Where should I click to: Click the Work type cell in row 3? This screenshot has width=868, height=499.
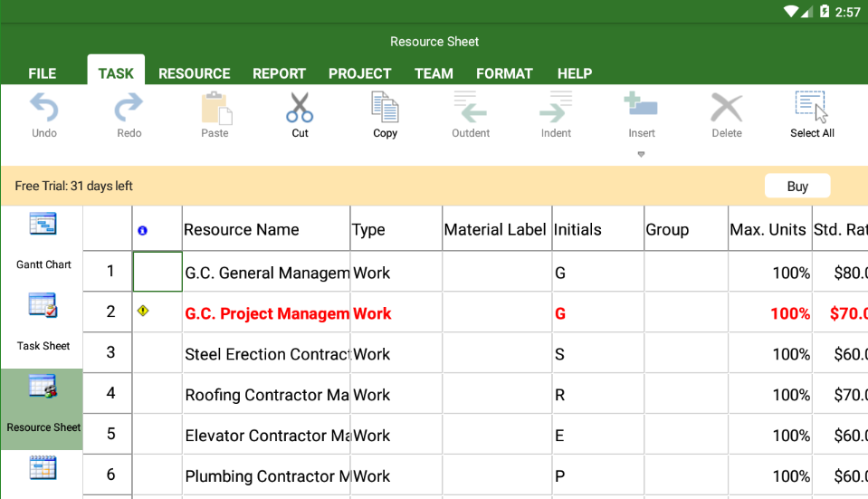click(x=396, y=352)
